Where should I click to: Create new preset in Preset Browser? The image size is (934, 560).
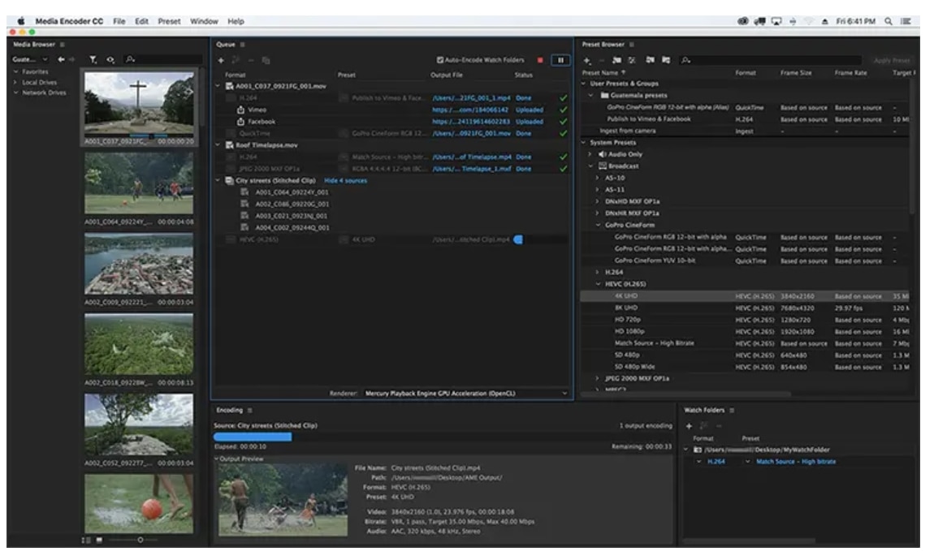(x=586, y=61)
